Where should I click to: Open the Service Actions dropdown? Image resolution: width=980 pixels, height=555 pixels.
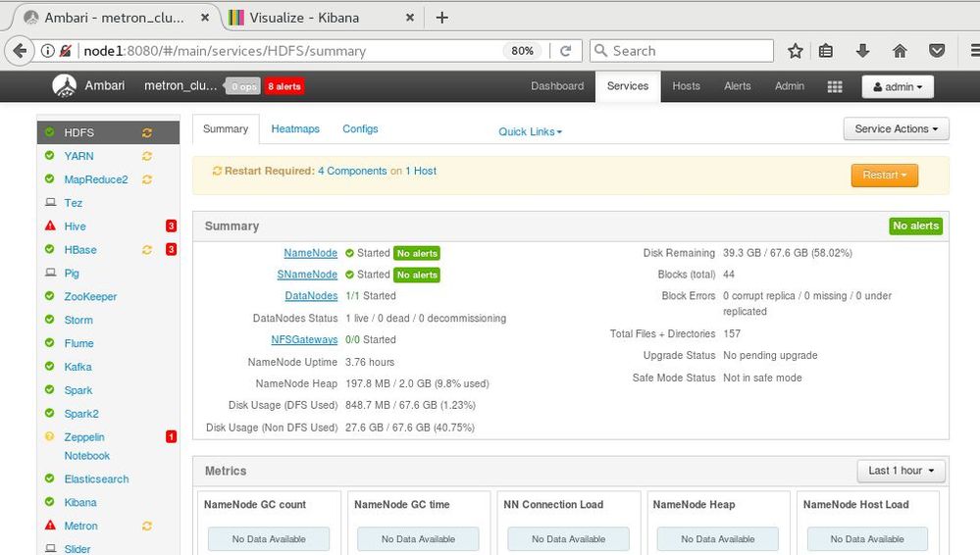(896, 128)
